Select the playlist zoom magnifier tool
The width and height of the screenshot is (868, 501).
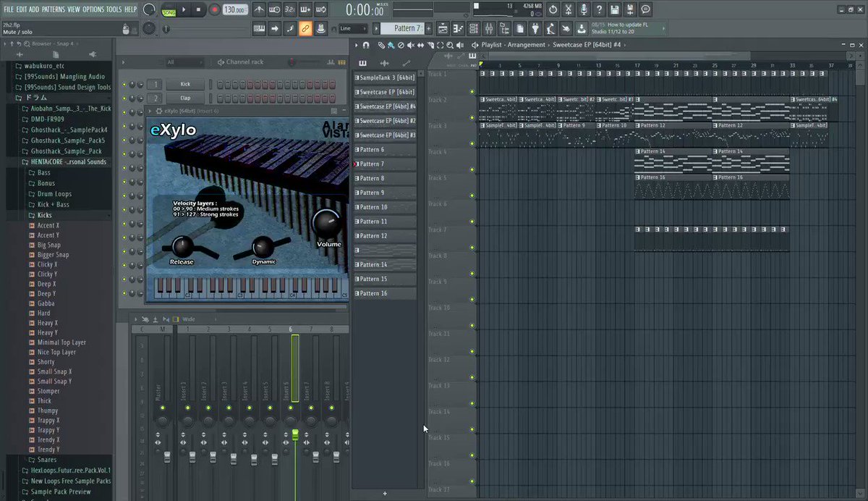(x=448, y=45)
